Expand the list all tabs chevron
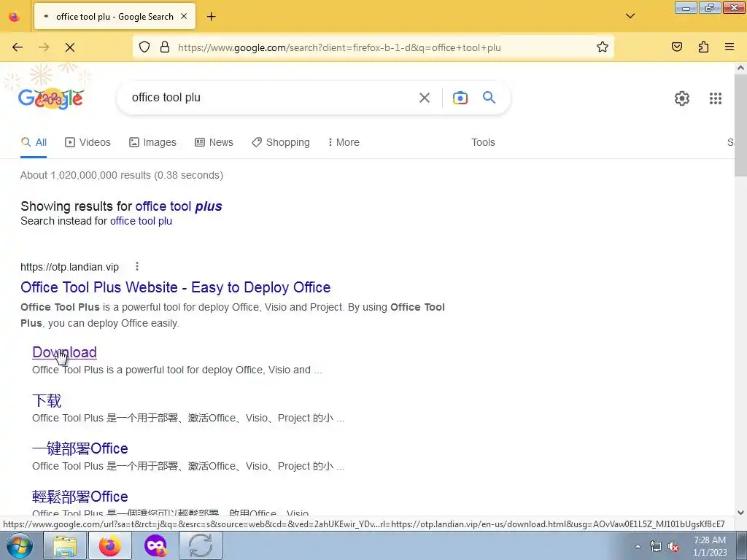747x560 pixels. coord(630,16)
